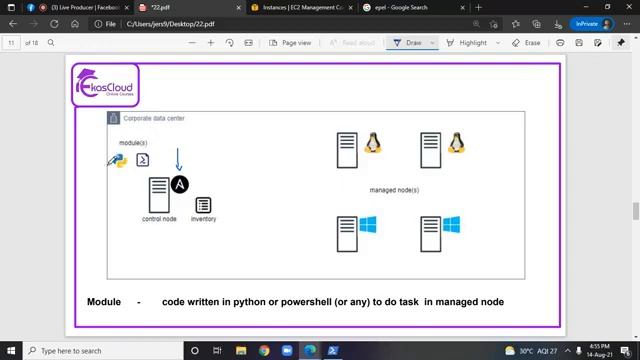Open Cortana from the taskbar

coord(195,351)
